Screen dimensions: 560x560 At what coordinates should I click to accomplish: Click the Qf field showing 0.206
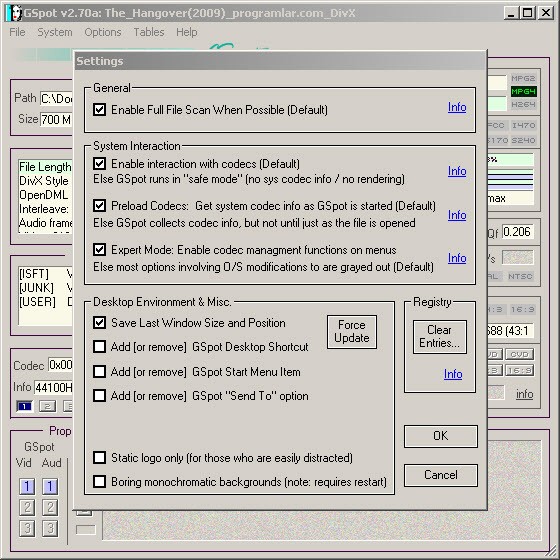[518, 232]
